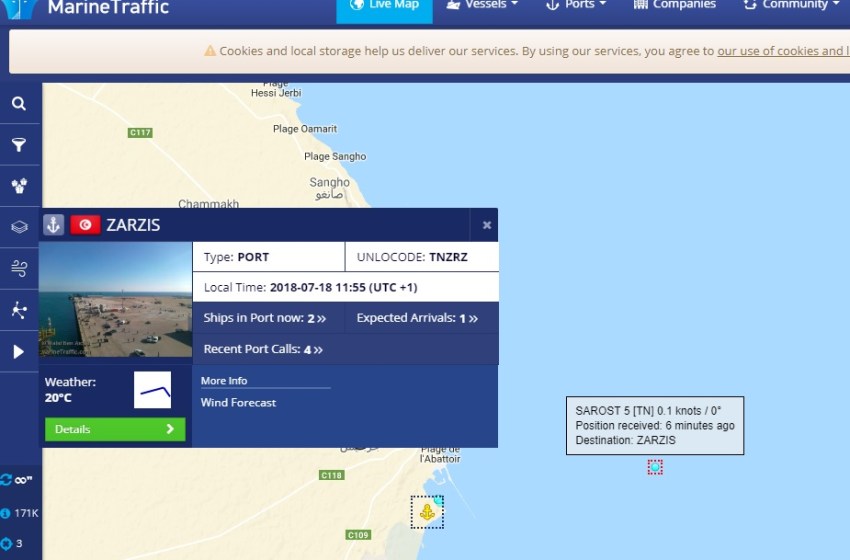This screenshot has width=850, height=560.
Task: Click the Weather 20°C label
Action: [70, 390]
